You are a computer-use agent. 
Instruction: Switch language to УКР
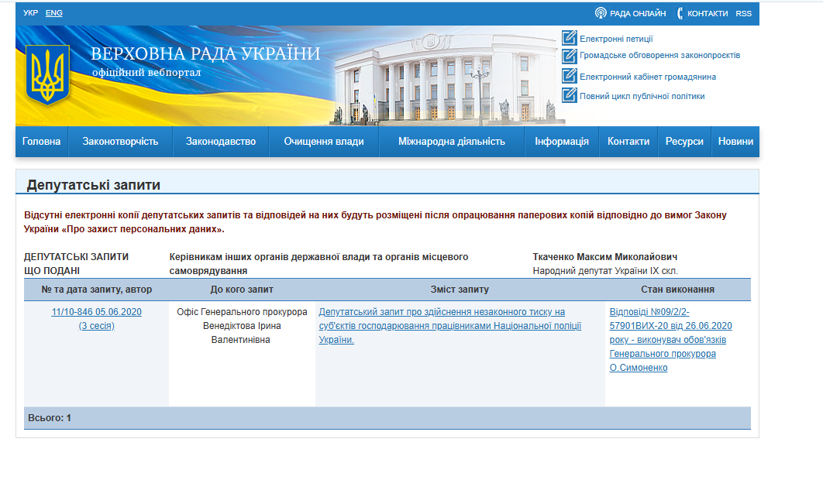tap(30, 12)
